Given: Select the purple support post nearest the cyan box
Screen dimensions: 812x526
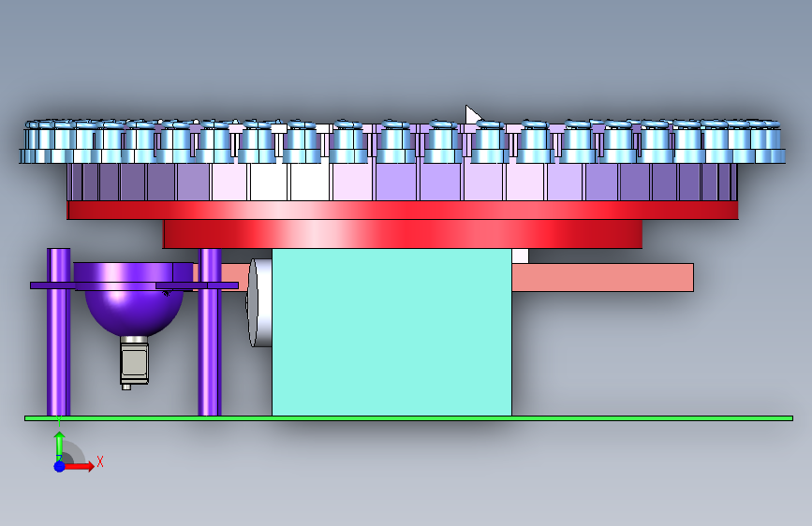Looking at the screenshot, I should [210, 332].
